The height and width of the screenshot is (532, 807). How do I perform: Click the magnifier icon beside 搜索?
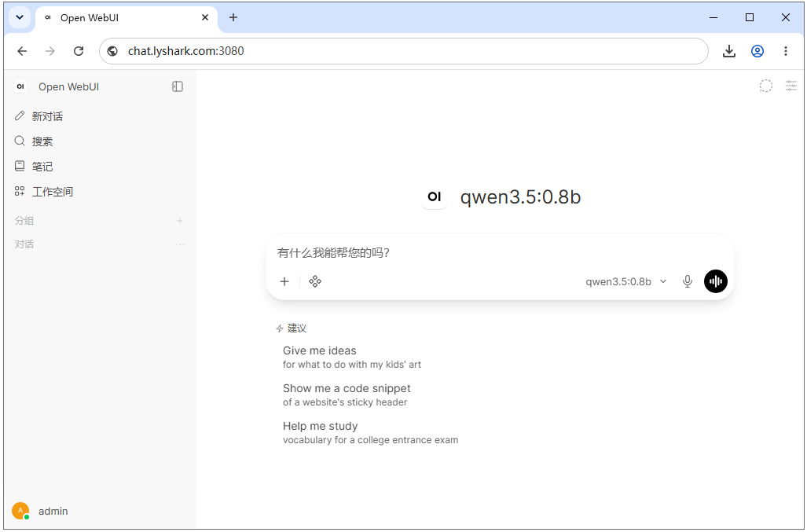click(20, 141)
